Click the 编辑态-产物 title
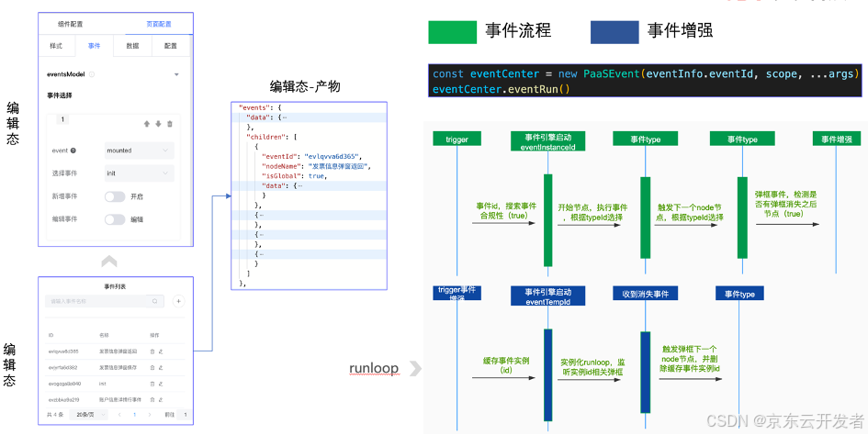 tap(304, 86)
